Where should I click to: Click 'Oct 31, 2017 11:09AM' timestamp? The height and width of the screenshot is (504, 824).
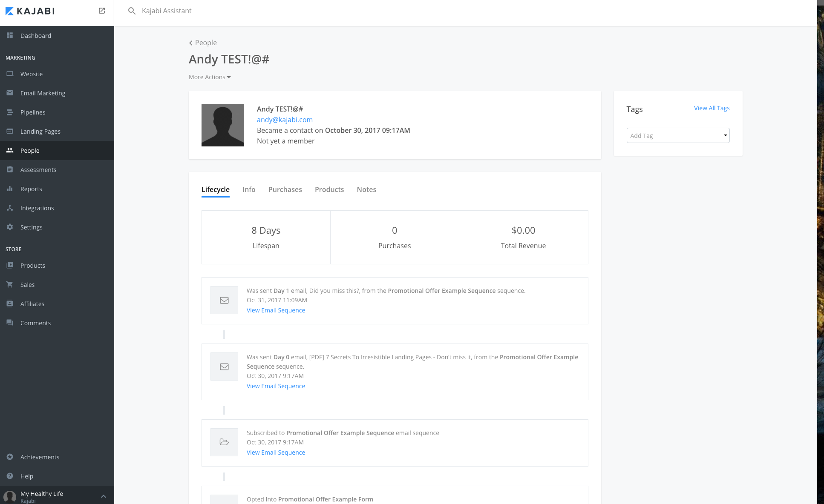[277, 300]
